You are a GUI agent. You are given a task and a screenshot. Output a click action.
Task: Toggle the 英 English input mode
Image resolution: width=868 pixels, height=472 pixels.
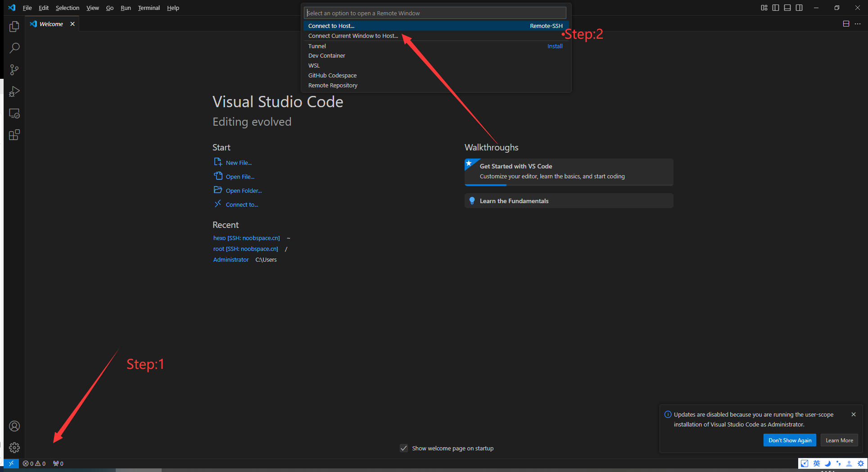(816, 463)
